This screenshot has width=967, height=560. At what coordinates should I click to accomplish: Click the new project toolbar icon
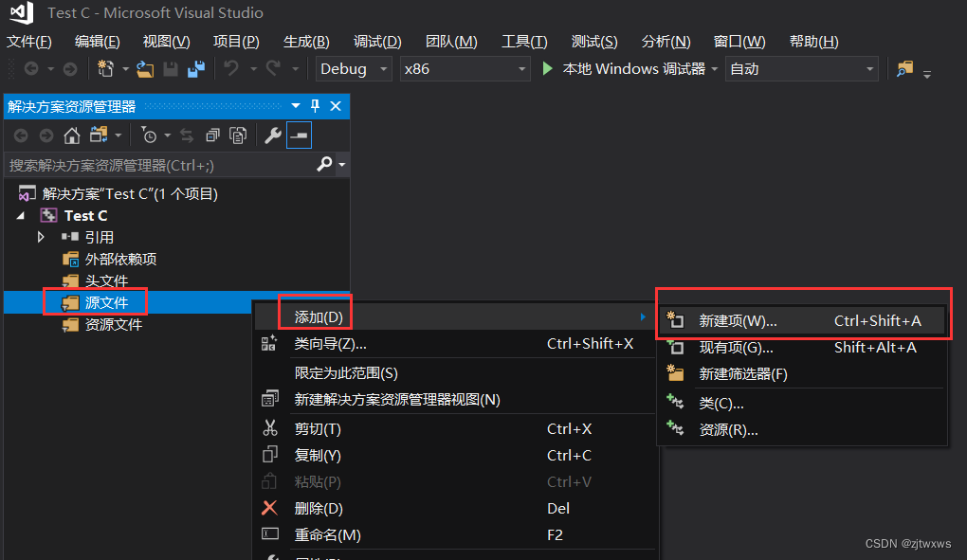tap(105, 69)
